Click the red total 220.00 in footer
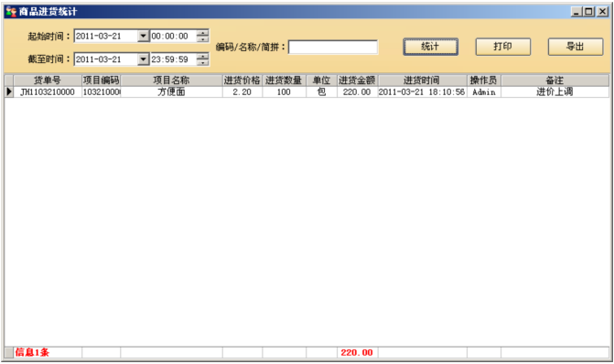Image resolution: width=614 pixels, height=364 pixels. point(357,353)
